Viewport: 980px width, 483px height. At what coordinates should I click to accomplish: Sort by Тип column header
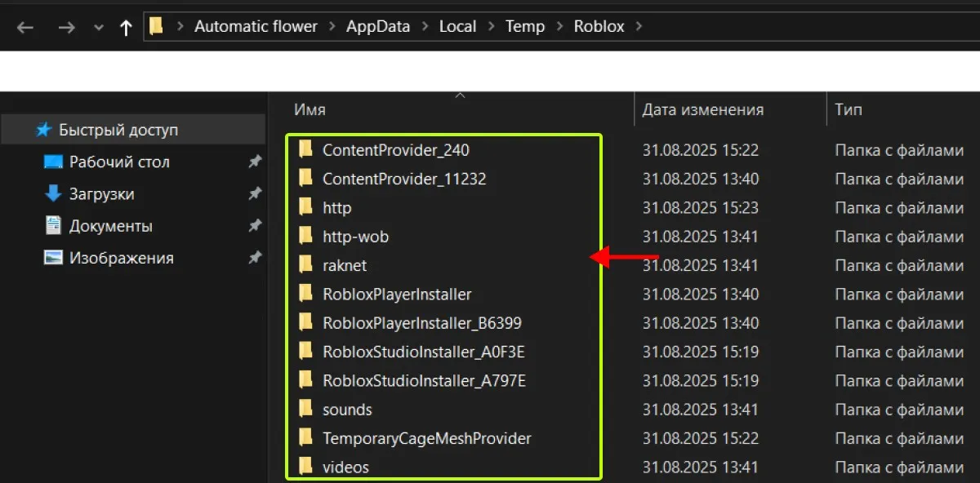tap(849, 109)
